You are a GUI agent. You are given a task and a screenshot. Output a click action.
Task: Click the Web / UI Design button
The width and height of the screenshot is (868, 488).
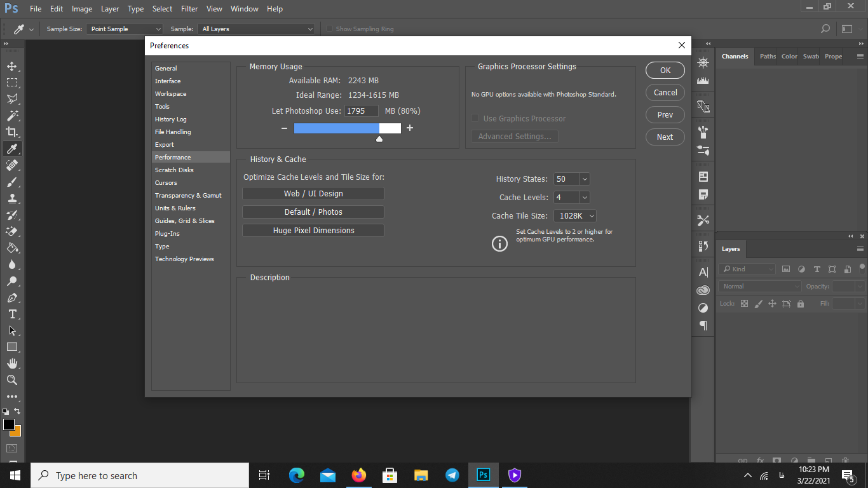pyautogui.click(x=313, y=194)
